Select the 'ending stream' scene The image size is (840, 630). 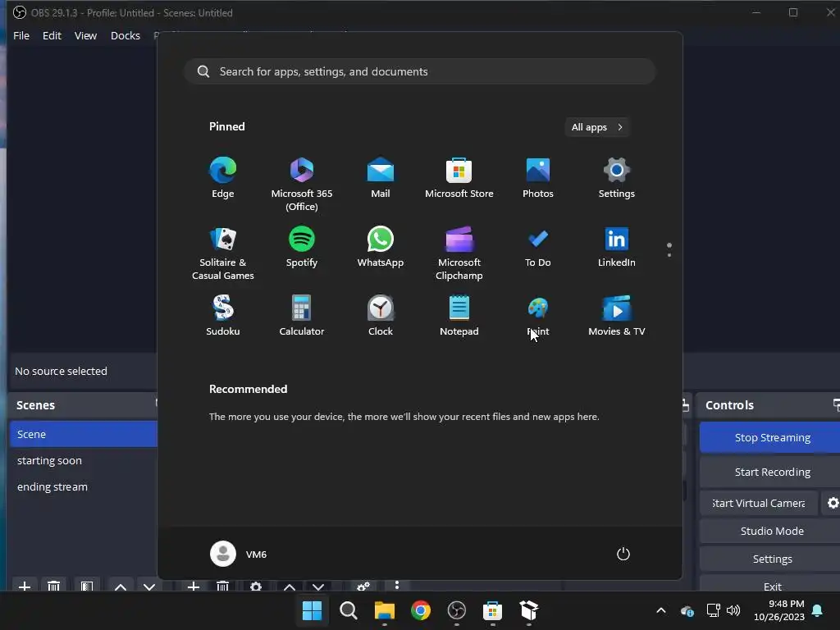tap(84, 487)
